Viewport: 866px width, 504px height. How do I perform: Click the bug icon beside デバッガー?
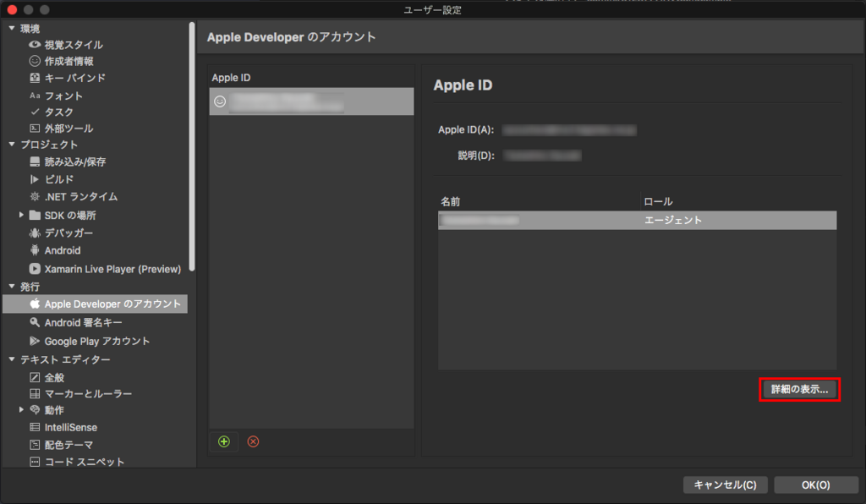pos(34,233)
